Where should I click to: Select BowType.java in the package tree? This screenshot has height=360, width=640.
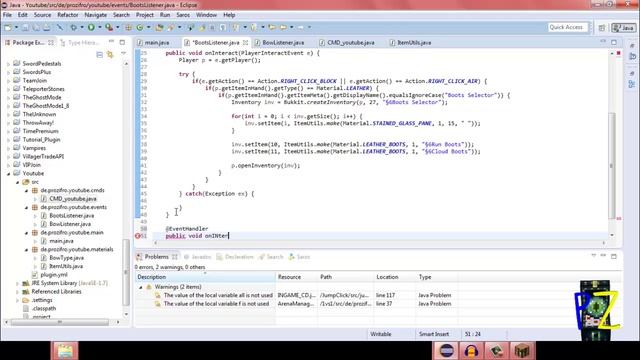click(66, 258)
